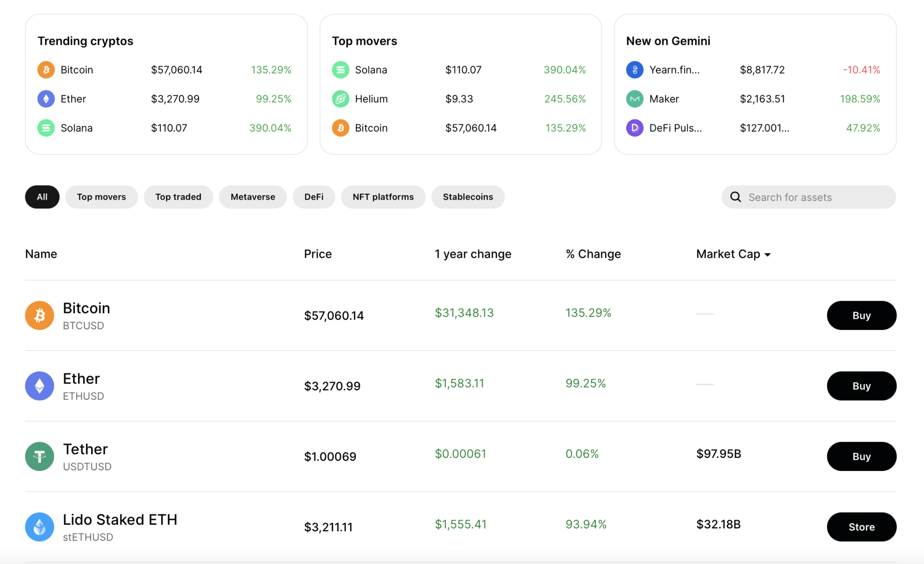This screenshot has height=564, width=924.
Task: Open Helium name in Top movers
Action: tap(371, 99)
